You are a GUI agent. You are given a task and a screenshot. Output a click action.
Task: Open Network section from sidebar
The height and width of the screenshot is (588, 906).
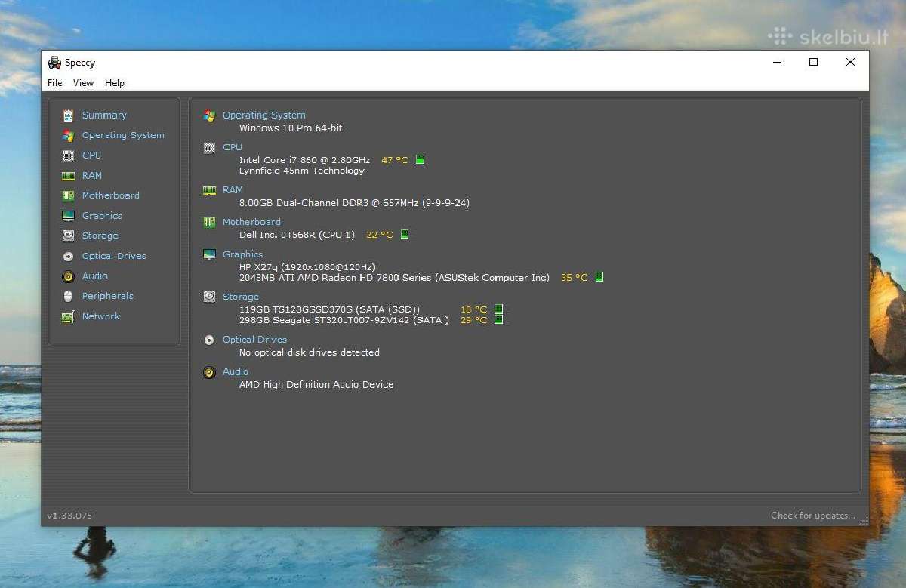[101, 316]
